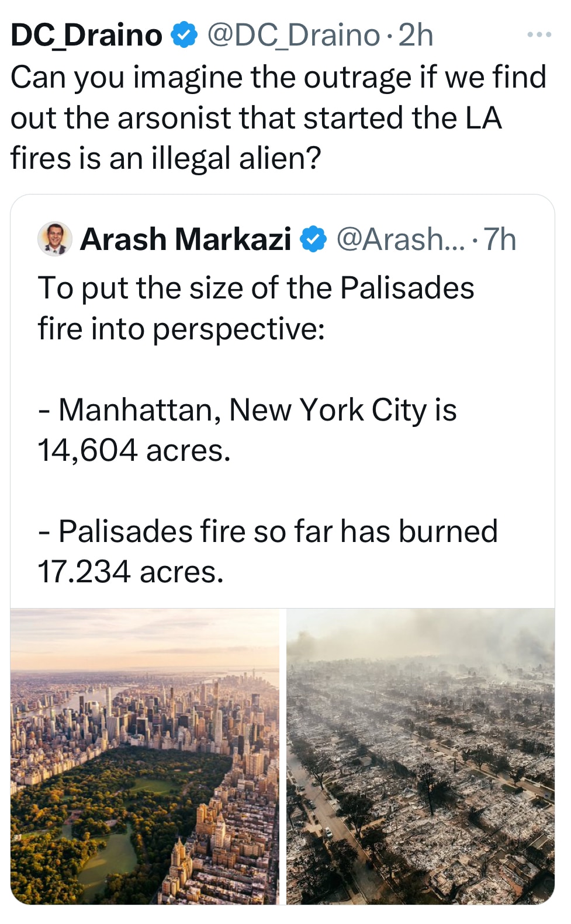The width and height of the screenshot is (571, 924).
Task: Open the three-dot more options menu
Action: (538, 35)
